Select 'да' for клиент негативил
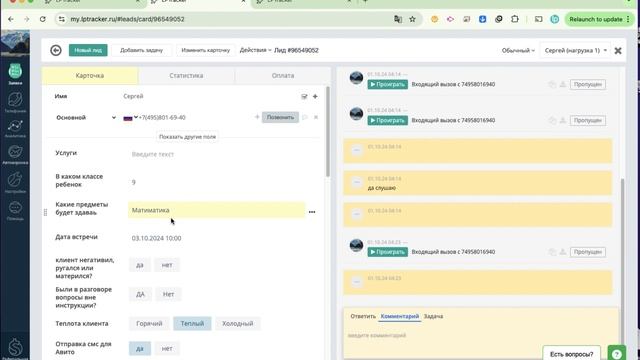Viewport: 640px width, 360px height. (140, 265)
